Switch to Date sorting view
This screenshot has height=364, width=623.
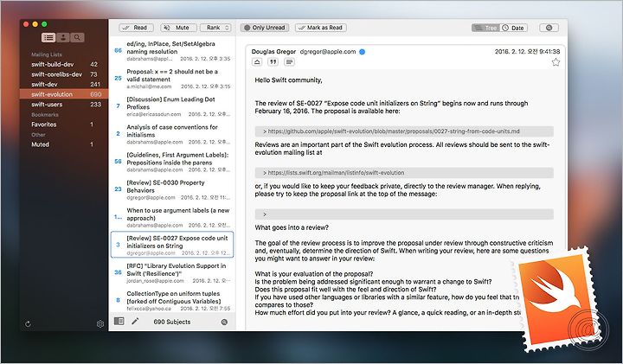pyautogui.click(x=513, y=28)
